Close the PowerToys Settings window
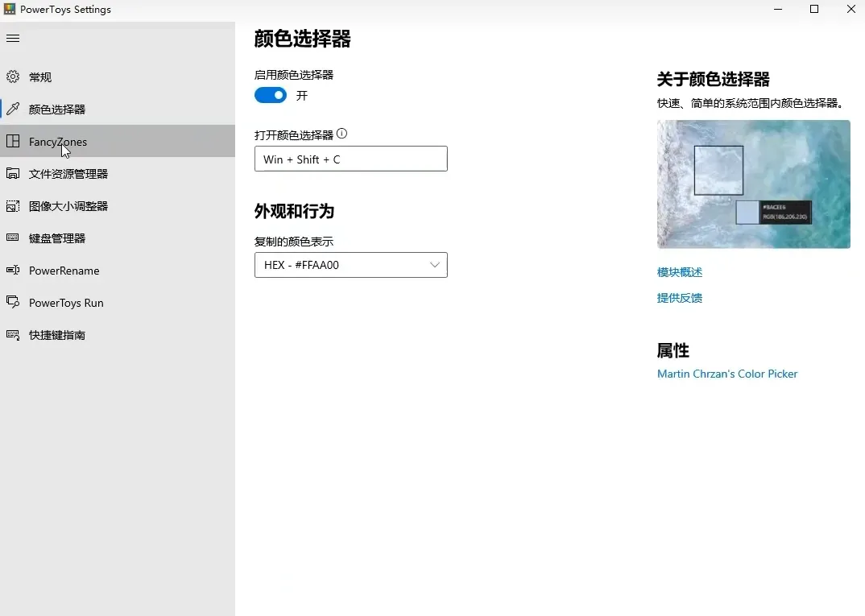Viewport: 865px width, 616px height. (851, 10)
